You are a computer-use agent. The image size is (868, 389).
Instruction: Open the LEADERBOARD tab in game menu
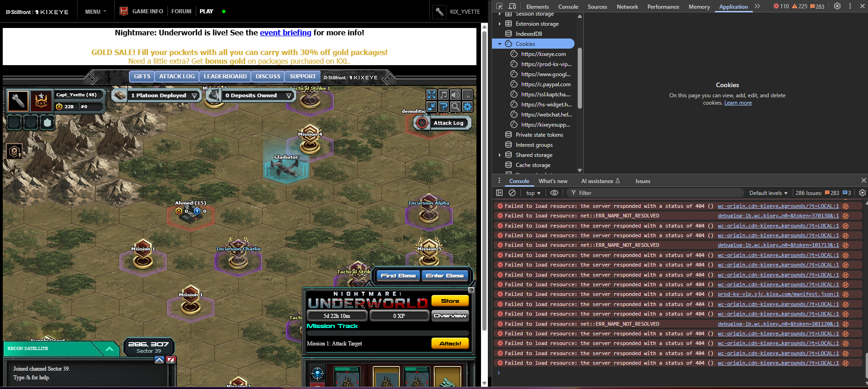(225, 77)
